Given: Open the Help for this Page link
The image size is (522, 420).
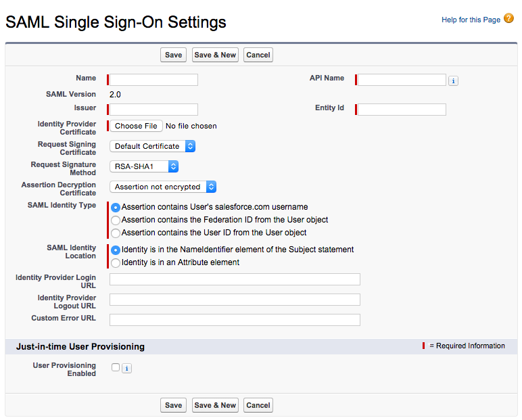Looking at the screenshot, I should pyautogui.click(x=471, y=20).
